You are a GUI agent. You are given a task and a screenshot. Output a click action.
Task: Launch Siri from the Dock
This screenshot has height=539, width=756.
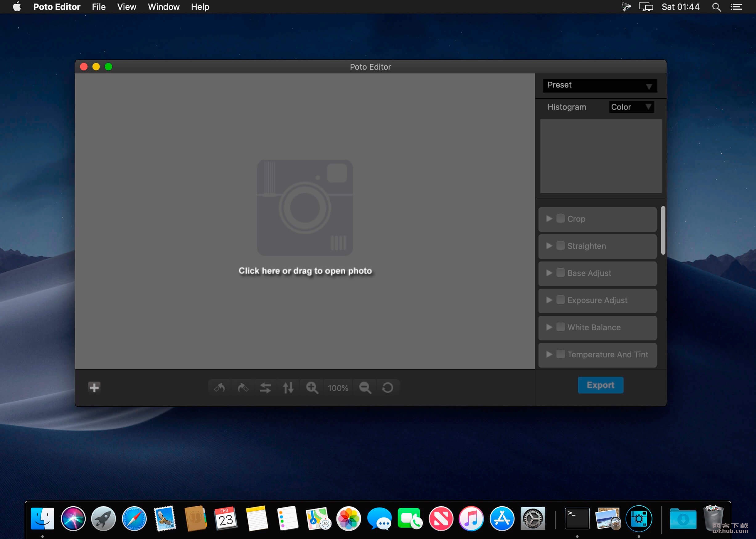point(73,519)
